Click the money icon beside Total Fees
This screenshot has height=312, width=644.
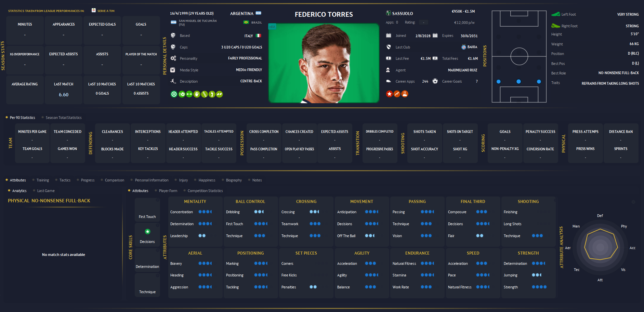pyautogui.click(x=435, y=58)
